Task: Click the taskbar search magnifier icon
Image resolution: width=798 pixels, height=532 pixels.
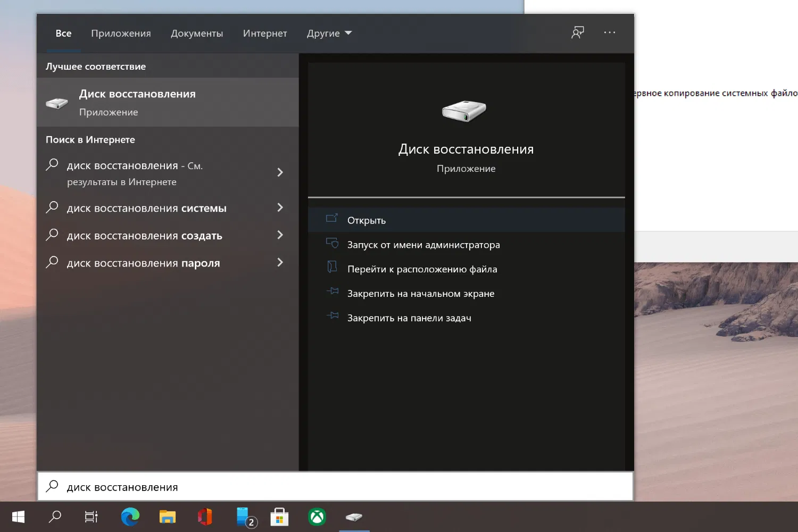Action: click(55, 517)
